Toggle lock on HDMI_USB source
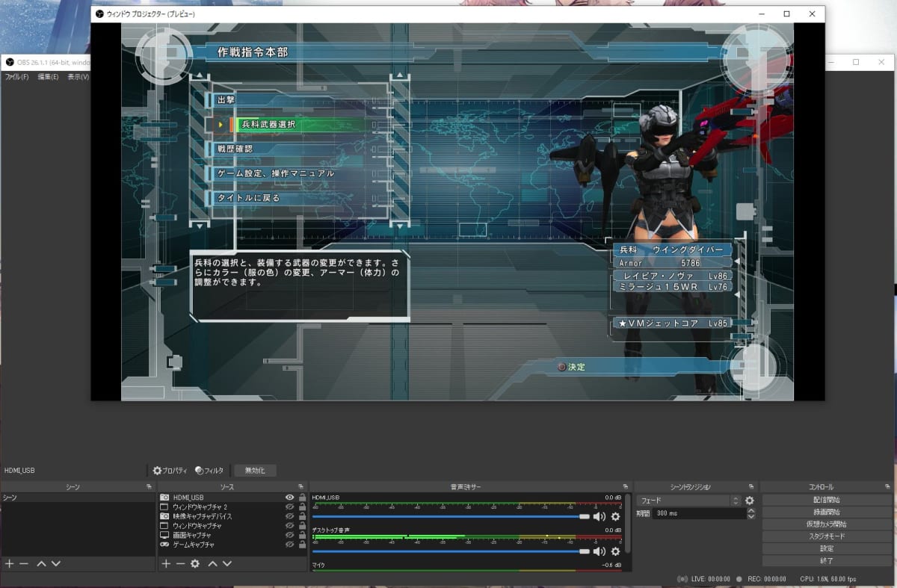 click(302, 498)
